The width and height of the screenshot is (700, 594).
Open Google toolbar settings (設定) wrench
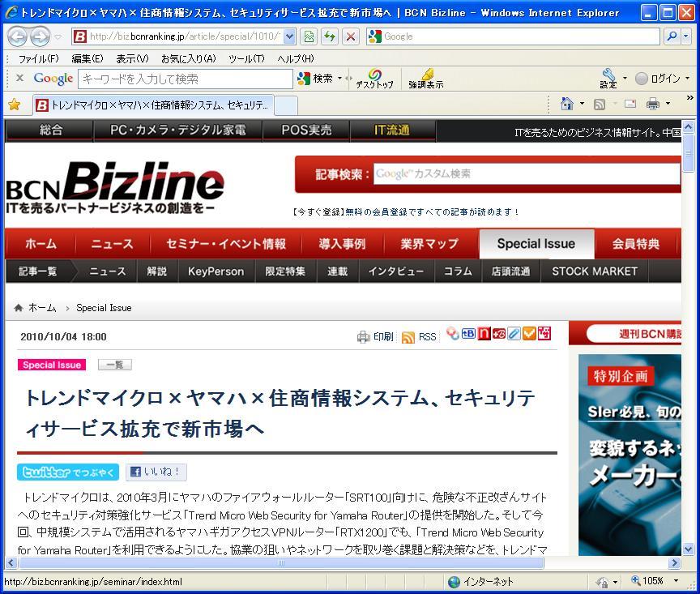tap(608, 79)
